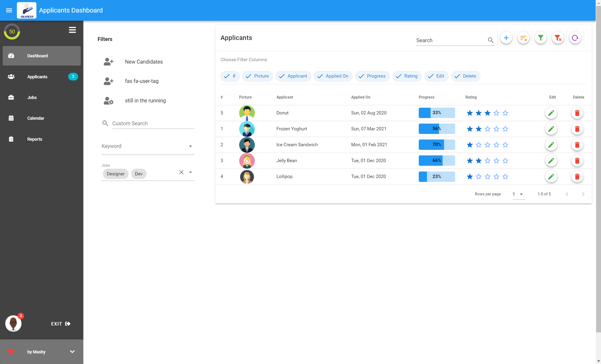Select the New Candidates filter icon
601x364 pixels.
tap(108, 62)
